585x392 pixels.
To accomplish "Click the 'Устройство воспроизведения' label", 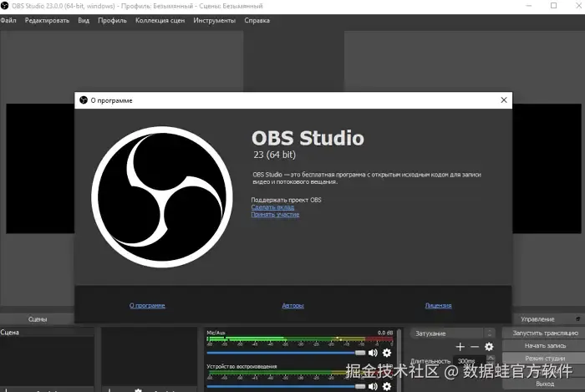I will tap(242, 366).
